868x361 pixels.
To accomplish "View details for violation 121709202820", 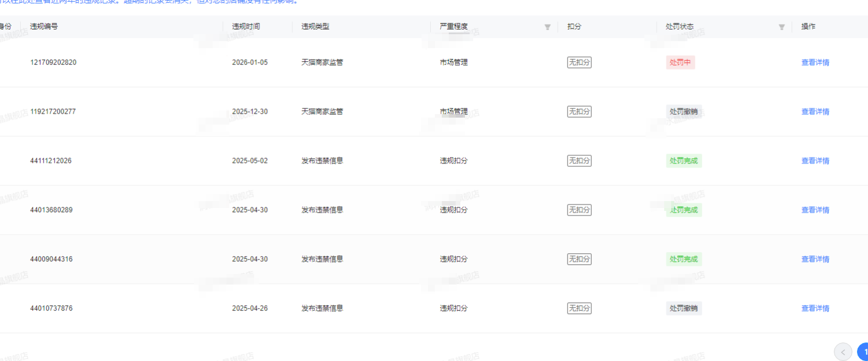I will point(815,63).
